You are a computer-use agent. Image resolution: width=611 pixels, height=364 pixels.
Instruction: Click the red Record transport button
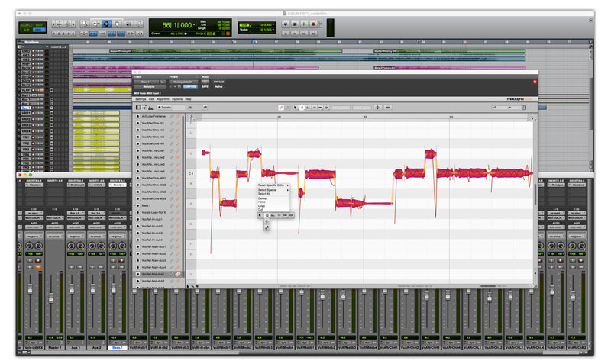click(x=313, y=24)
